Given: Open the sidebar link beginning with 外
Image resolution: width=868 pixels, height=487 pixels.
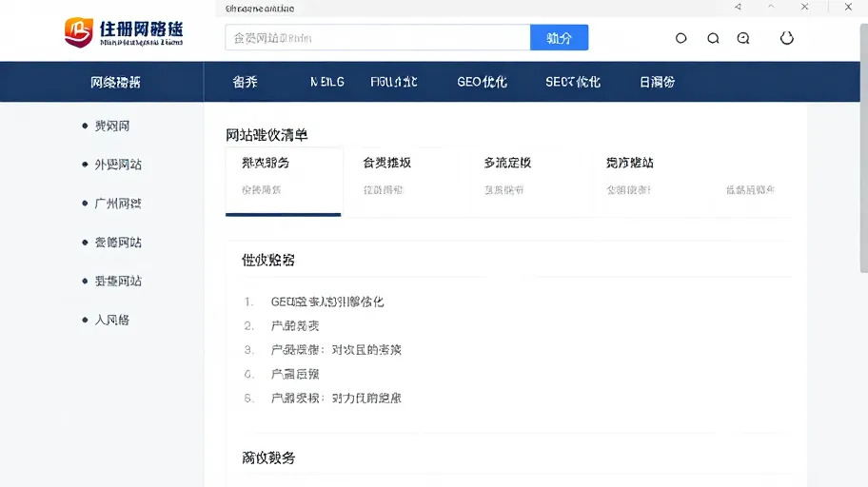Looking at the screenshot, I should coord(118,165).
